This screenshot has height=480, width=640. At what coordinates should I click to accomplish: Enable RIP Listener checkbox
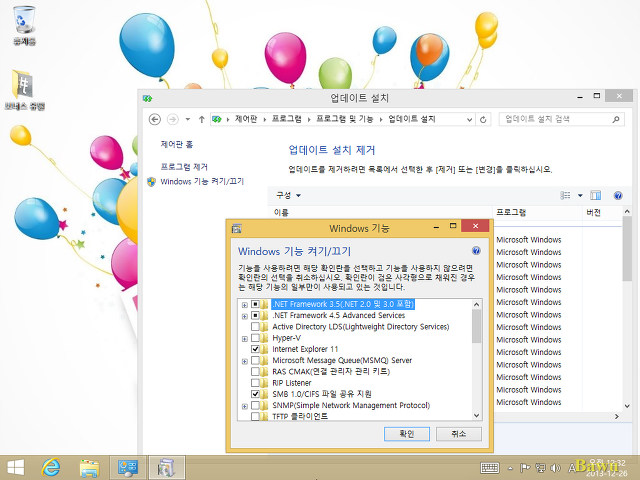tap(255, 383)
